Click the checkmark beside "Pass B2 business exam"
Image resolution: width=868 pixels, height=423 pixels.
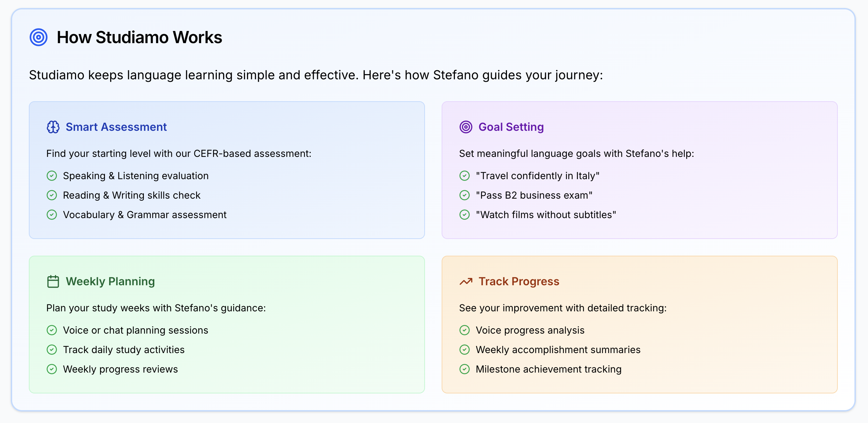(465, 195)
